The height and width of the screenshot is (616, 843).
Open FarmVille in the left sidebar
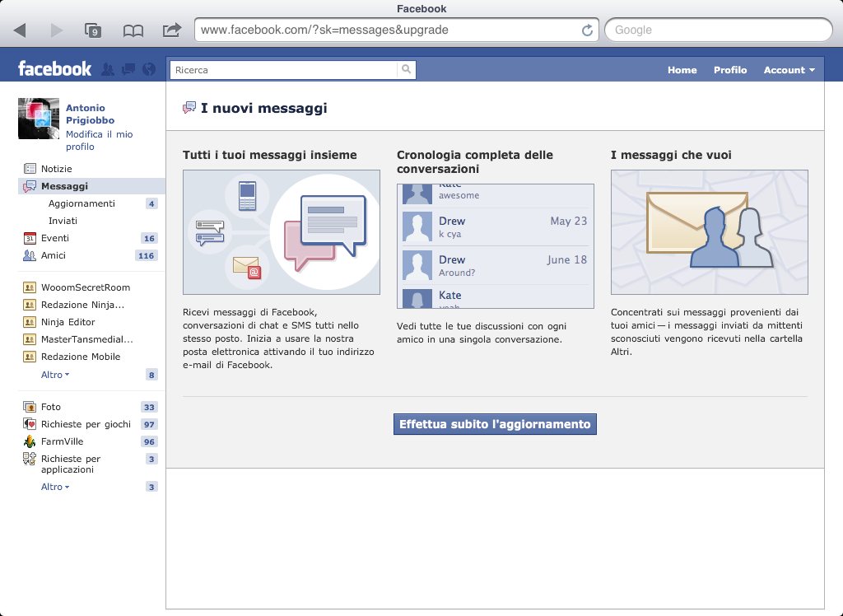62,441
